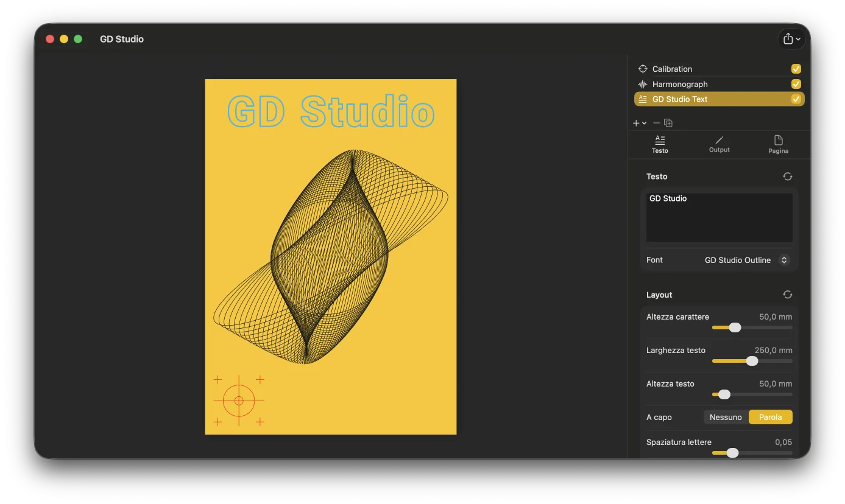Toggle the Harmonograph layer visibility checkbox
Image resolution: width=845 pixels, height=504 pixels.
[796, 84]
